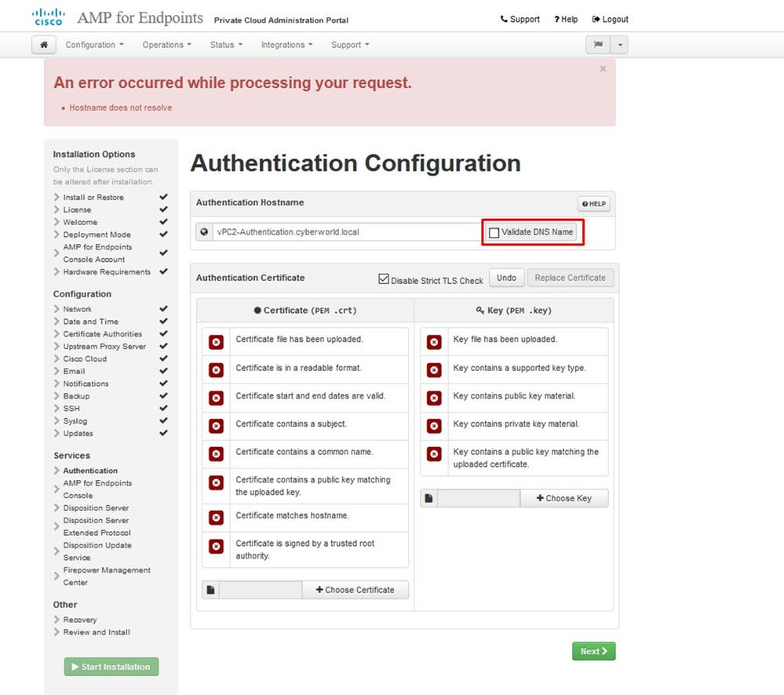Screen dimensions: 784x695
Task: Click the Support phone link at top
Action: point(520,19)
